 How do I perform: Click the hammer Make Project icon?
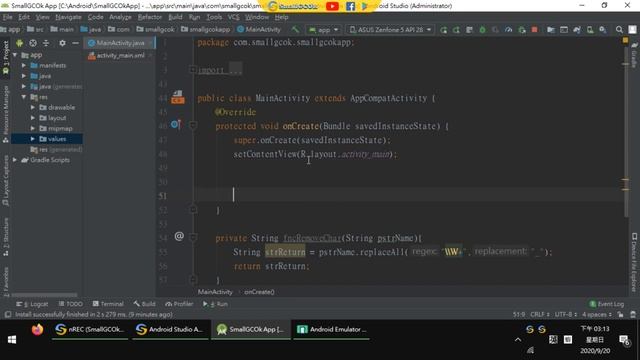click(295, 29)
